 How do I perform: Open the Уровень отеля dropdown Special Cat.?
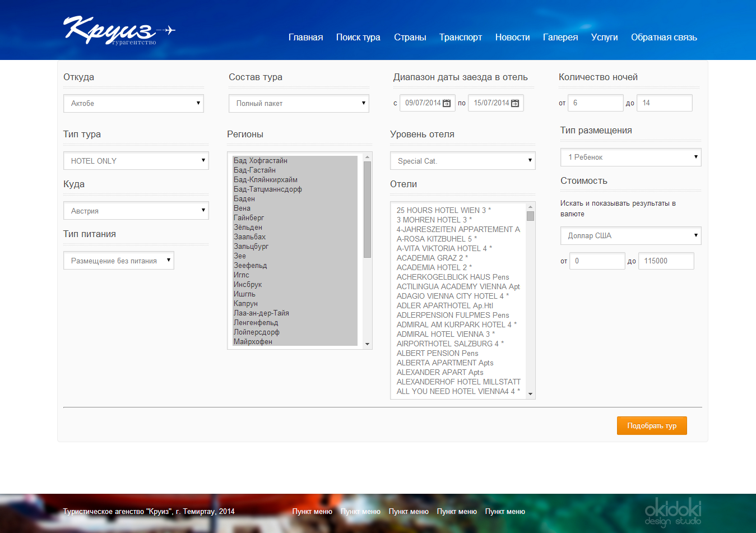[462, 161]
